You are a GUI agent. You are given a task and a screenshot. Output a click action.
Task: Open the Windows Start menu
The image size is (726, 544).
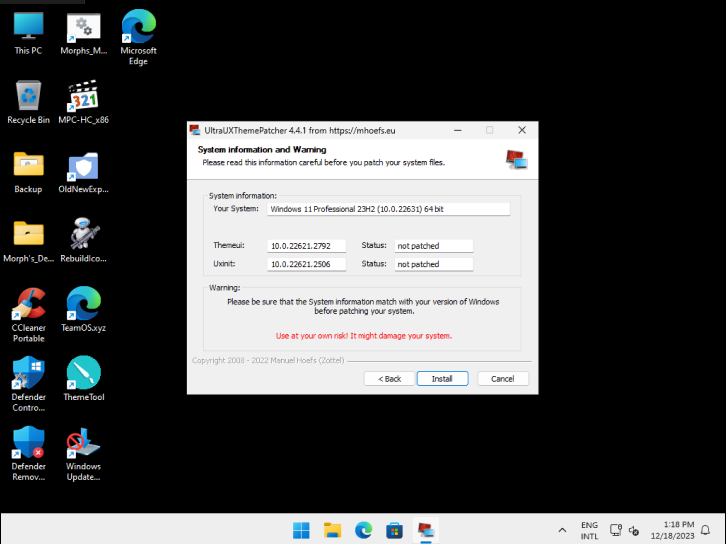(301, 530)
